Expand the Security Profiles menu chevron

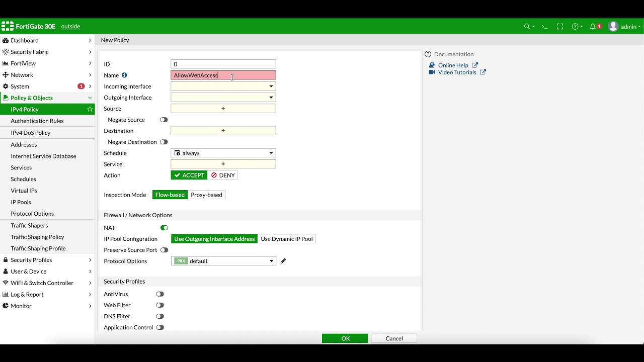(x=90, y=260)
